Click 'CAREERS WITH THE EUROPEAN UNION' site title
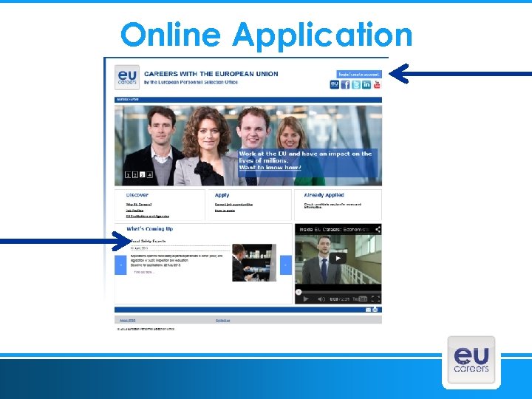532x399 pixels. click(x=211, y=74)
